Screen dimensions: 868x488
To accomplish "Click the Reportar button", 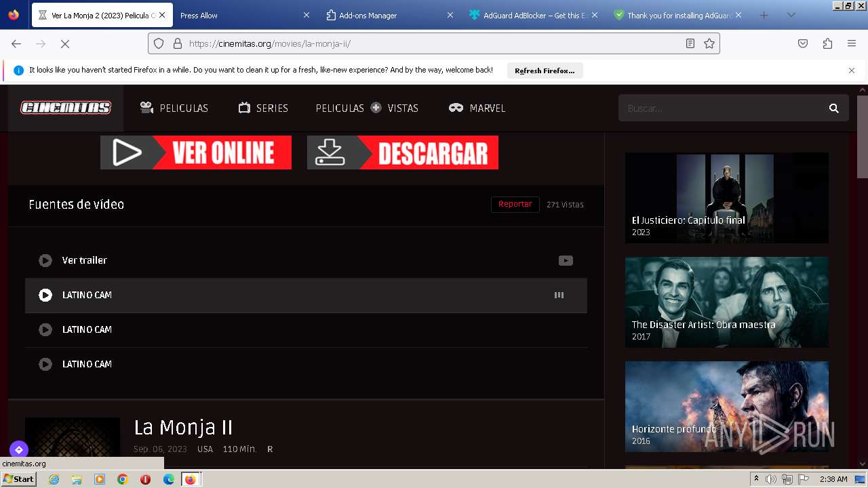I will pyautogui.click(x=515, y=204).
